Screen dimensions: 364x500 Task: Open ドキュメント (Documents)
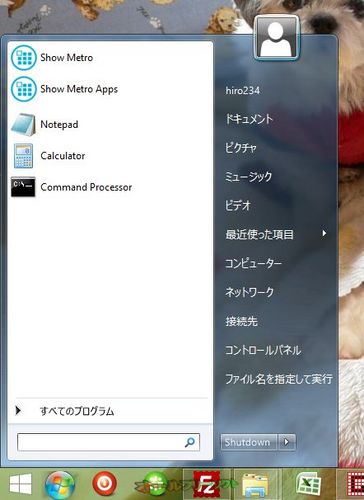249,119
